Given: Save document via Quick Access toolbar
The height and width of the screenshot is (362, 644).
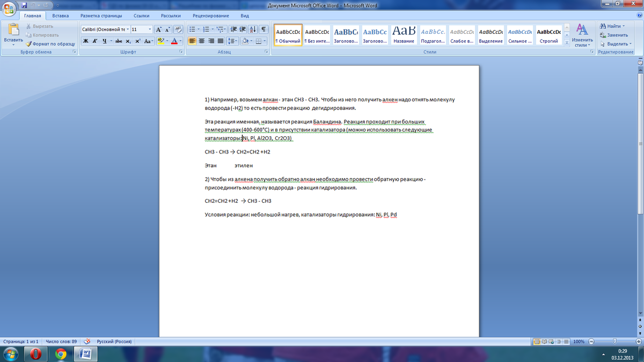Looking at the screenshot, I should [25, 5].
